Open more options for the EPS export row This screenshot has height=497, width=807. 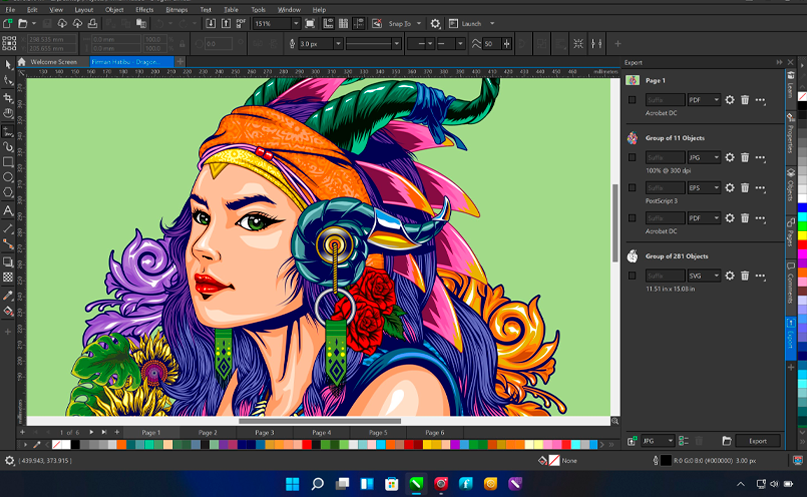[x=760, y=188]
